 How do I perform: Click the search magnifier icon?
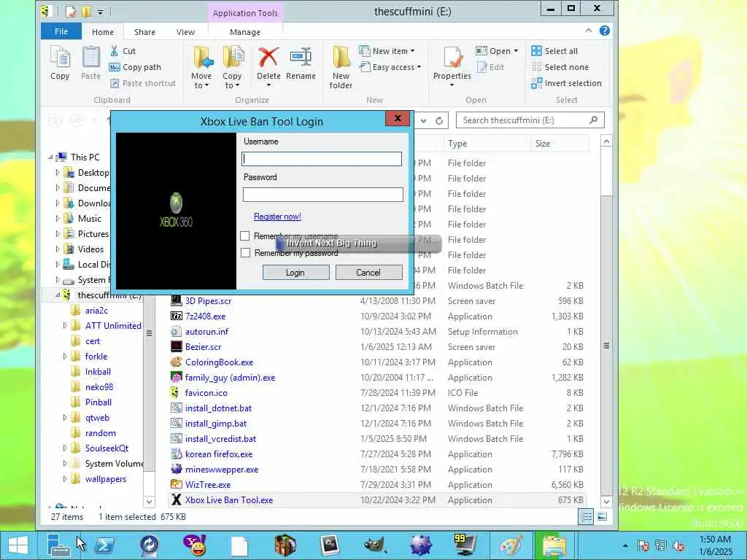pos(594,120)
